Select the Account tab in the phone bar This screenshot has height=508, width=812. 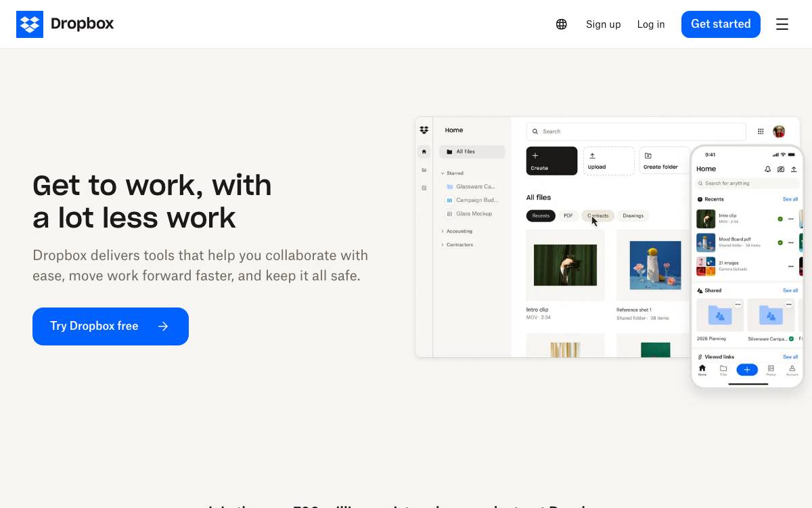792,370
